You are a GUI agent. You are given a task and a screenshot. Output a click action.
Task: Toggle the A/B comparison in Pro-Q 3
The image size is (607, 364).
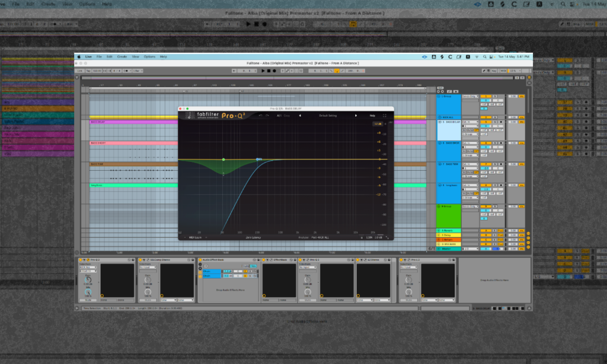pyautogui.click(x=279, y=116)
